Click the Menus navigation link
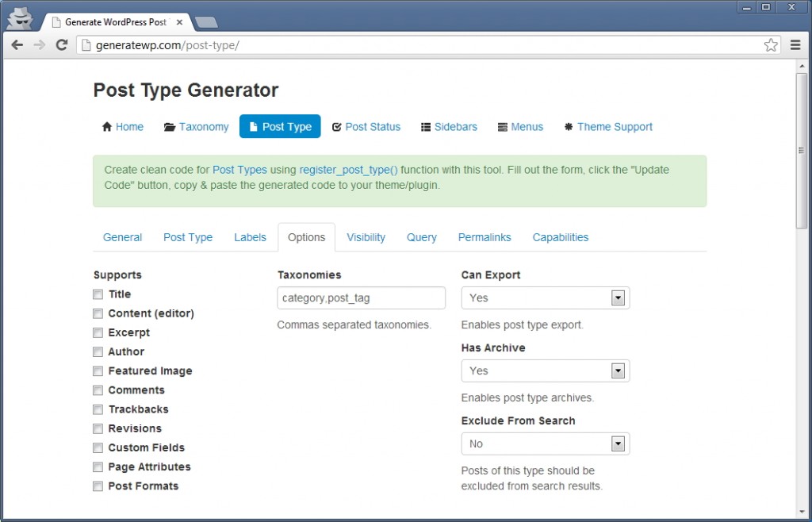The width and height of the screenshot is (812, 522). tap(527, 127)
